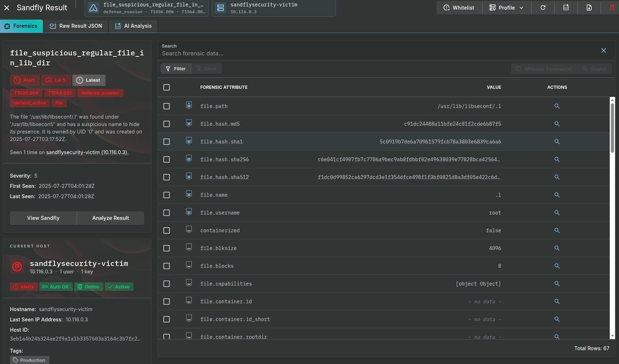
Task: Click the magnifier icon beside file.path value
Action: click(x=556, y=106)
